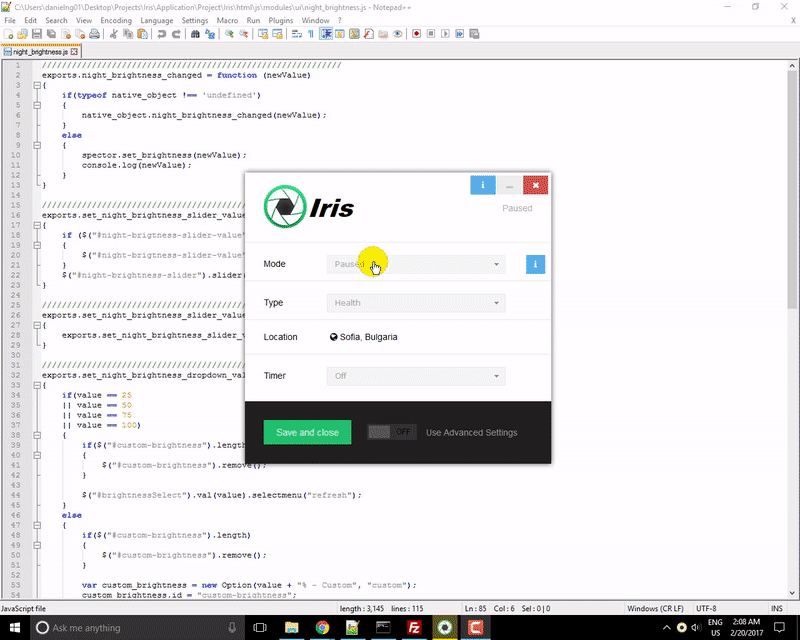Collapse the code fold at line 33
This screenshot has height=640, width=800.
[x=37, y=385]
